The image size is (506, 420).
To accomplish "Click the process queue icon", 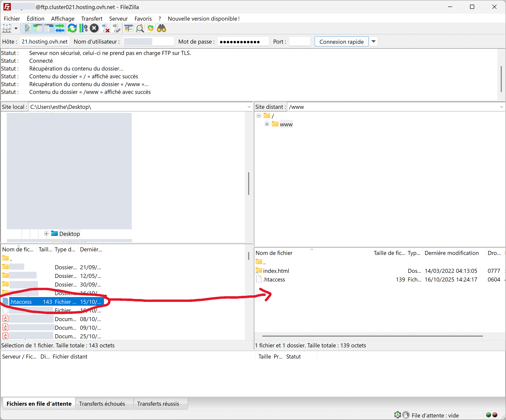I will pyautogui.click(x=83, y=28).
